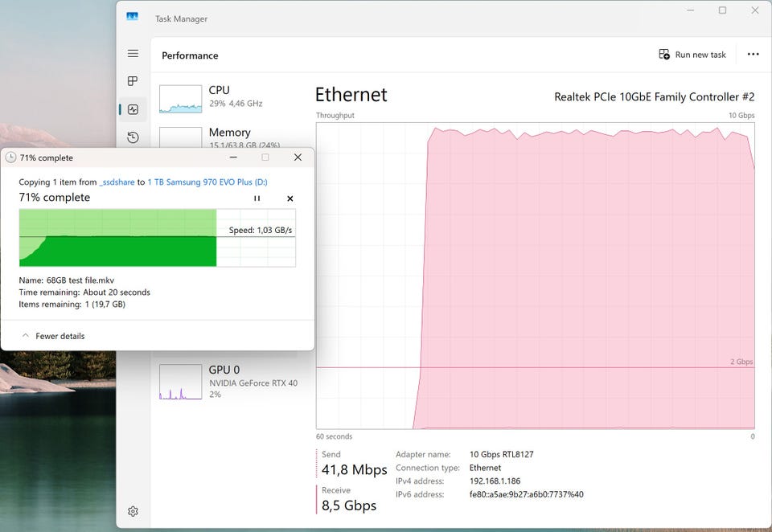772x532 pixels.
Task: Select GPU 0 in the performance list
Action: [229, 382]
